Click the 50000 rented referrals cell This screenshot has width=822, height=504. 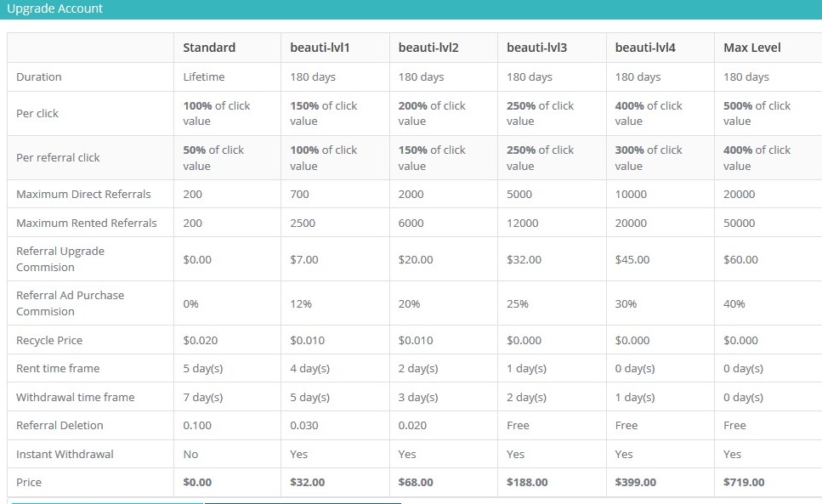739,223
